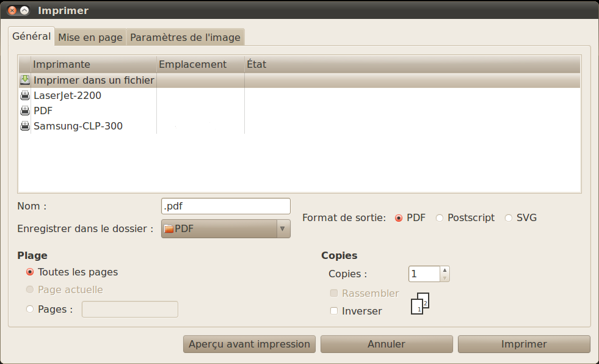Choose the Pages range radio button
The height and width of the screenshot is (364, 599).
(x=30, y=309)
